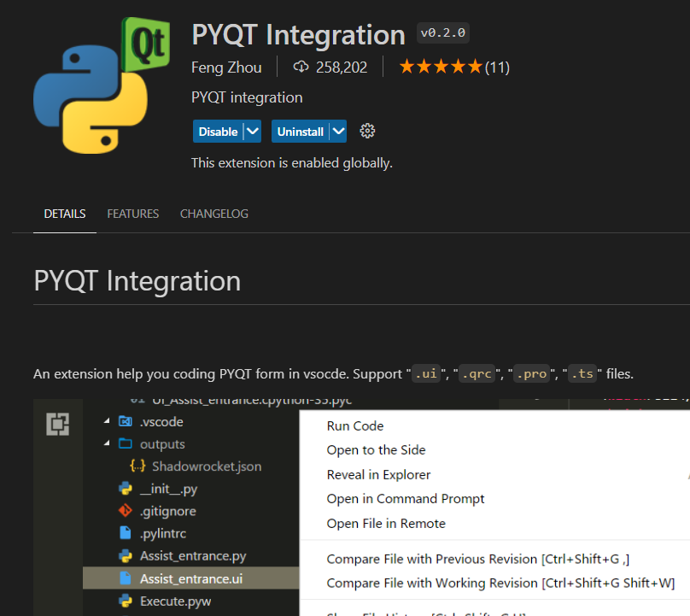Image resolution: width=690 pixels, height=616 pixels.
Task: Switch to the CHANGELOG tab
Action: [x=214, y=214]
